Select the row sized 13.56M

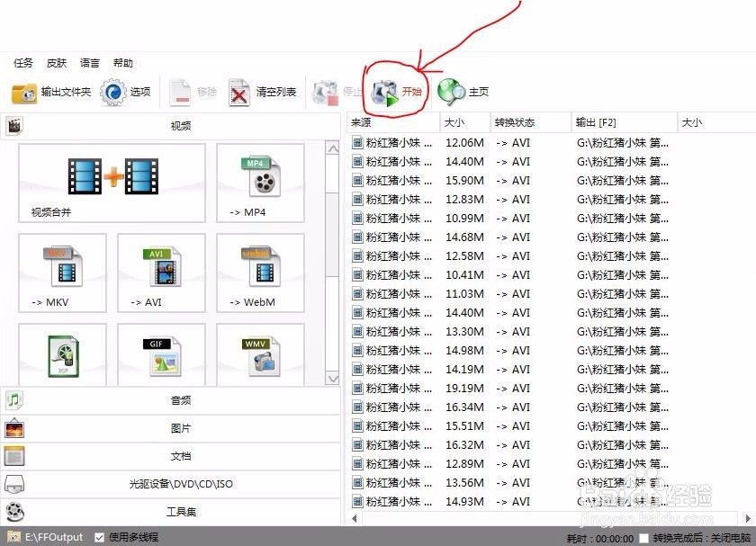(x=551, y=482)
